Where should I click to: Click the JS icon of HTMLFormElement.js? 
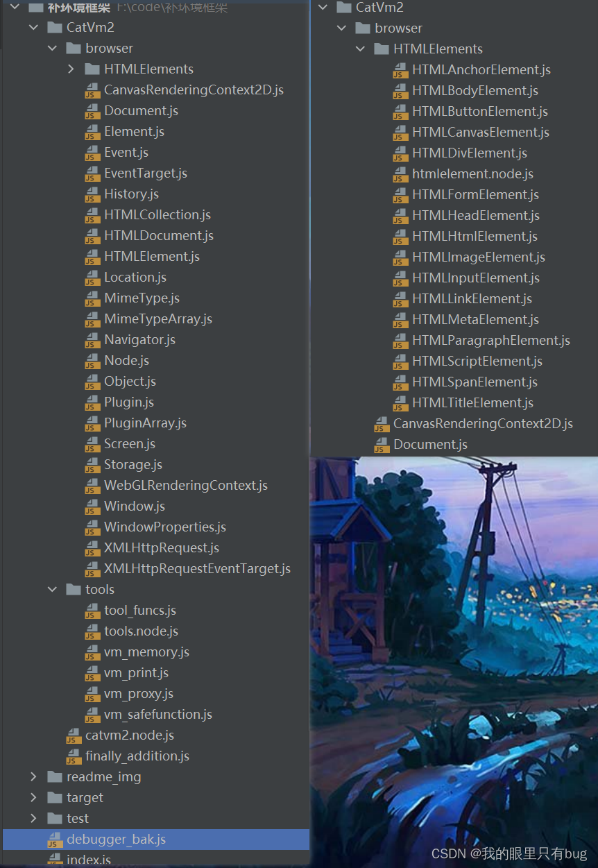(400, 196)
